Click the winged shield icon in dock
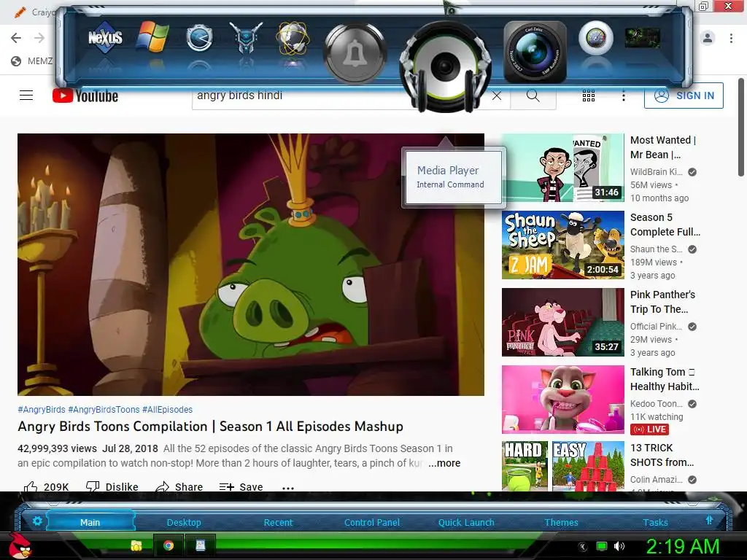747x560 pixels. pos(246,38)
